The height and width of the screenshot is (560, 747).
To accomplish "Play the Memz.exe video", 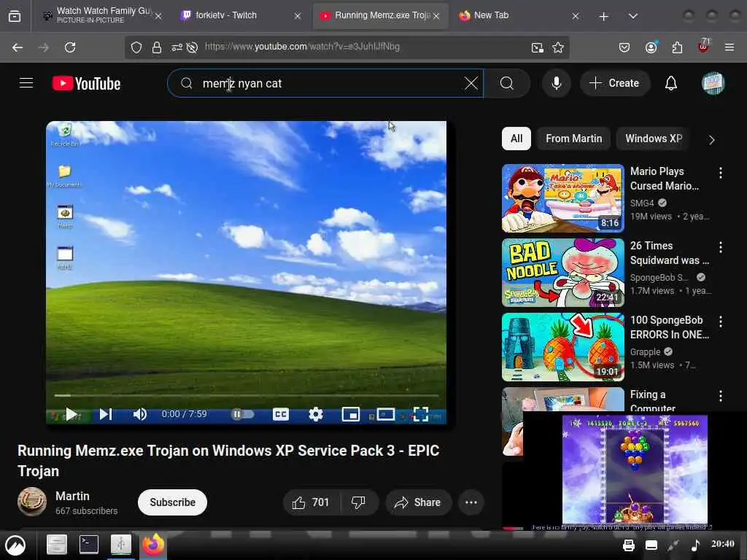I will [x=71, y=414].
